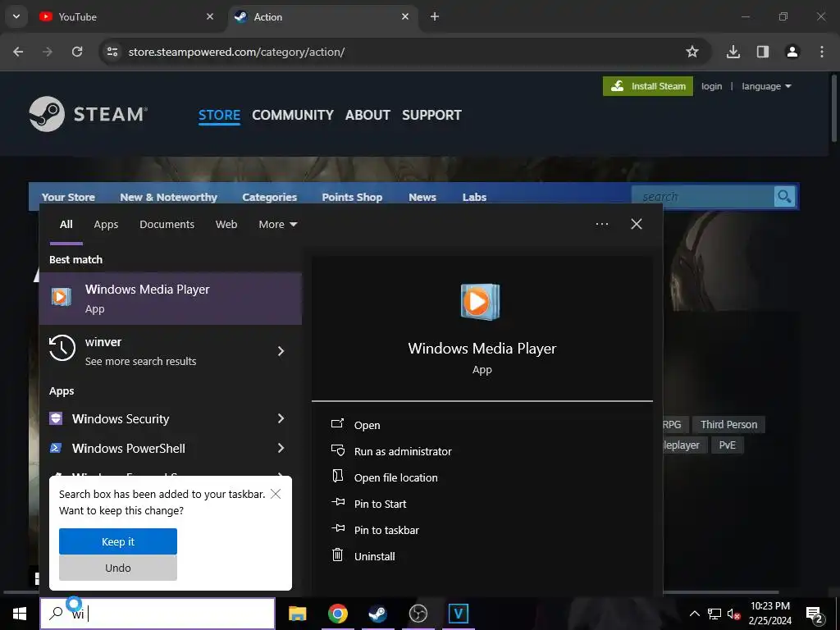The width and height of the screenshot is (840, 630).
Task: Click the Windows Start button
Action: pyautogui.click(x=20, y=614)
